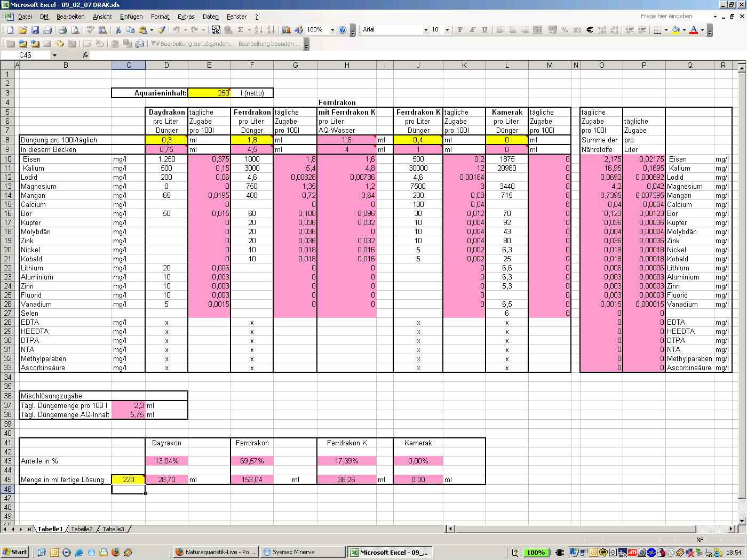This screenshot has height=560, width=747.
Task: Toggle italic formatting (K button)
Action: point(472,30)
